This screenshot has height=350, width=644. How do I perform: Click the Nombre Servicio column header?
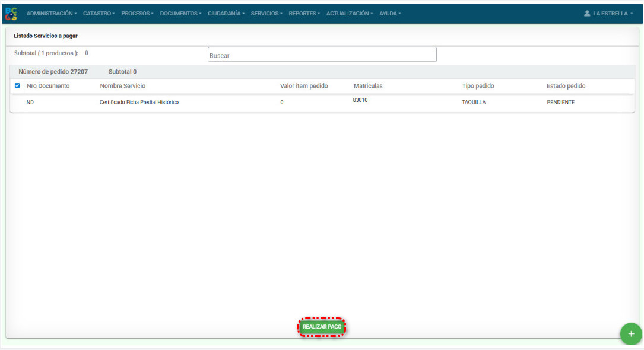point(122,86)
